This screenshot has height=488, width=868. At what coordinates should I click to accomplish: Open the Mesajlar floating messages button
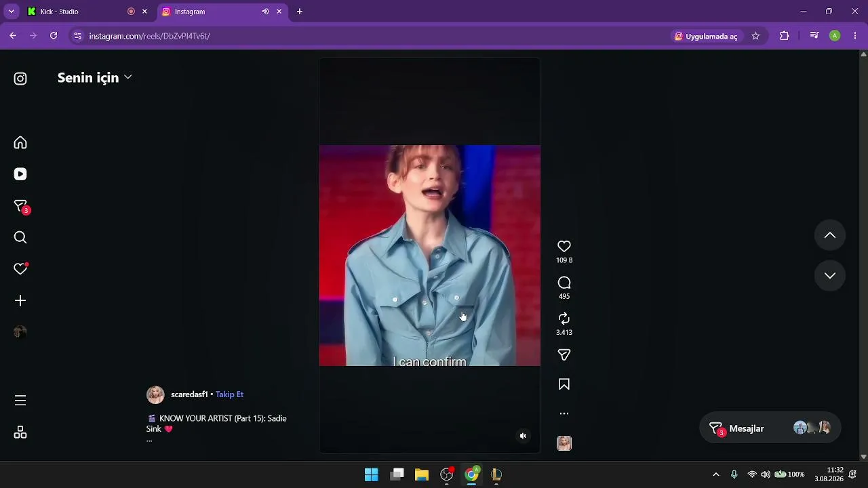coord(770,428)
